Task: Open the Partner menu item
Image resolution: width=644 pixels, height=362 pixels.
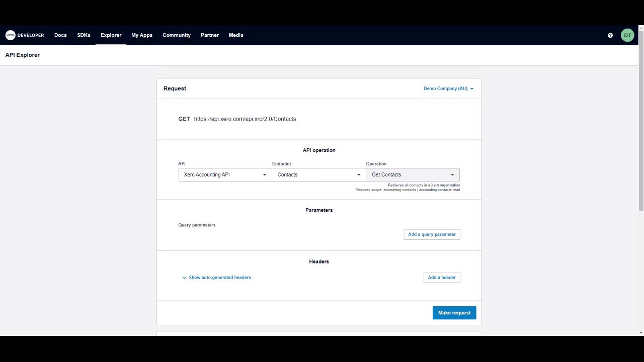Action: tap(210, 35)
